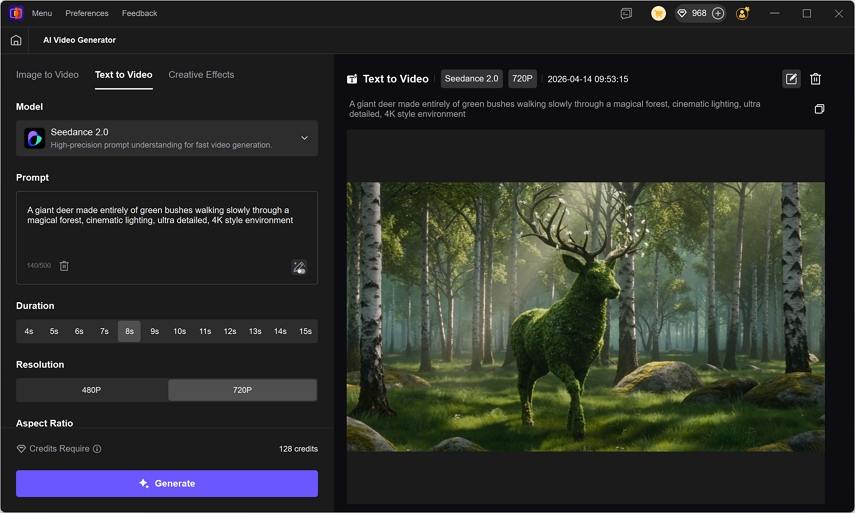Screen dimensions: 855x513
Task: Click inside the prompt text box
Action: tap(166, 235)
